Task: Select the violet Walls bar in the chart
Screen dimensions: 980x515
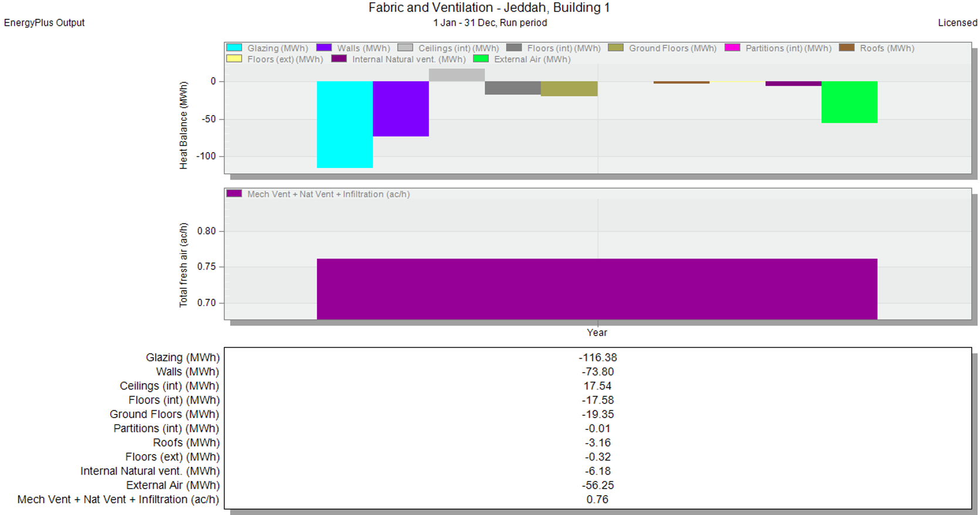Action: pos(401,109)
